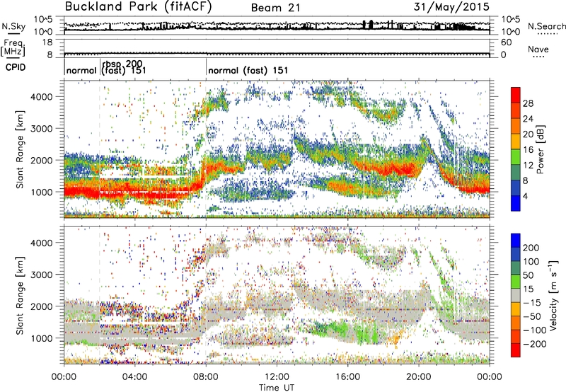Click the 'Freq. [MHz]' label
This screenshot has height=392, width=566.
click(x=13, y=48)
